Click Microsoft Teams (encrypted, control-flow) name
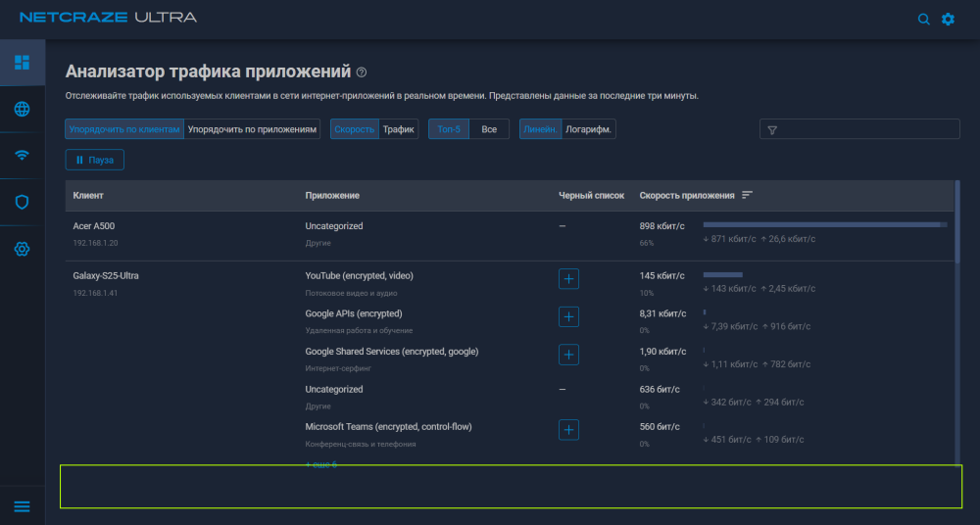 (x=389, y=427)
